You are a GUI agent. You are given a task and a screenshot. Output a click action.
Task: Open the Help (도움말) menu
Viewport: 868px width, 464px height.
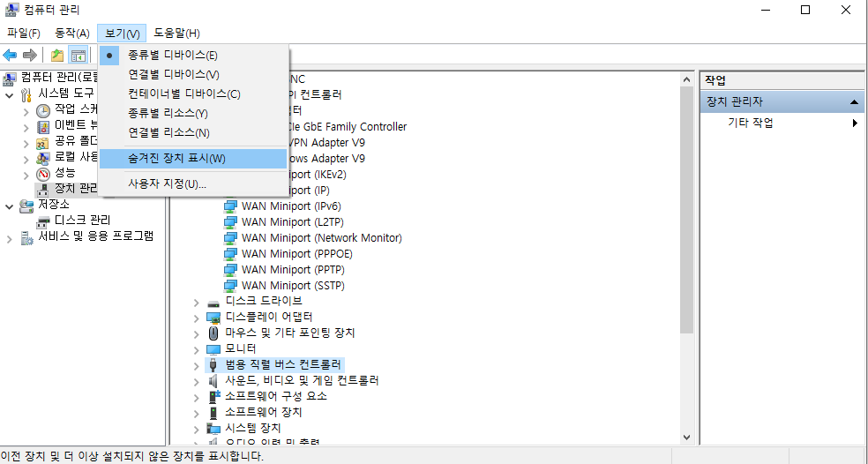pyautogui.click(x=176, y=34)
